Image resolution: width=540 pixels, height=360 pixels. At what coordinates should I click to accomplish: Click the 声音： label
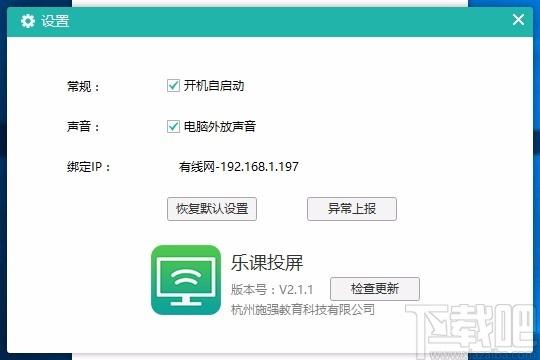(83, 127)
